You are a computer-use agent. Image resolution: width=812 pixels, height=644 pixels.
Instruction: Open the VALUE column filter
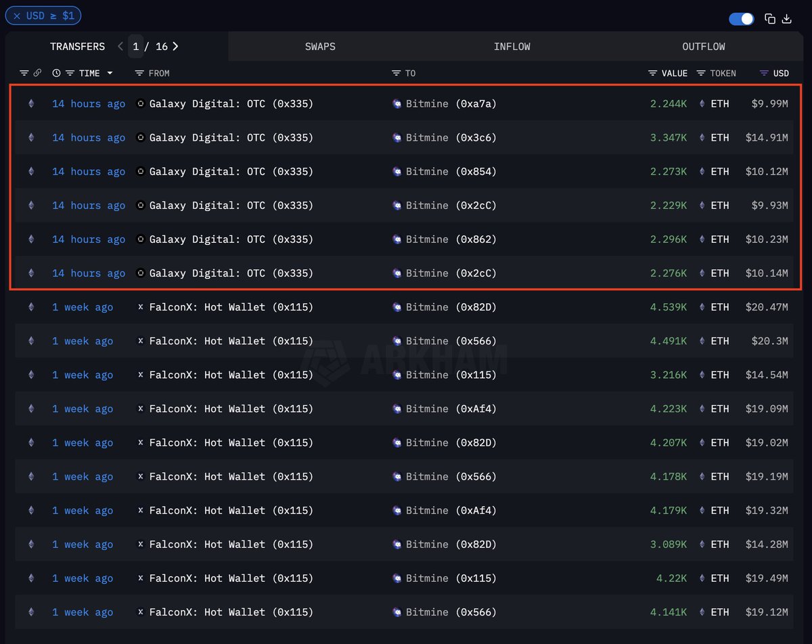(x=653, y=73)
